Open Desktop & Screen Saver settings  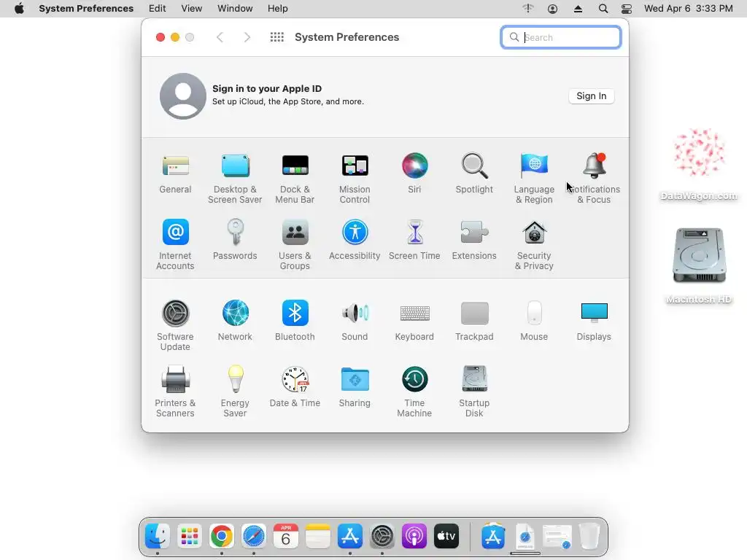coord(235,179)
